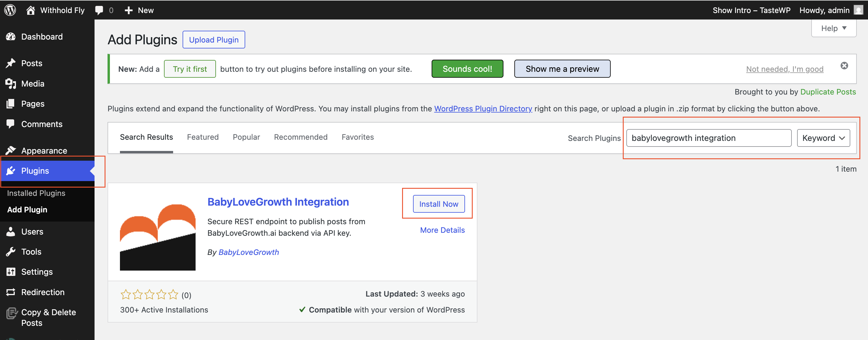Open Media via its sidebar icon

[11, 84]
